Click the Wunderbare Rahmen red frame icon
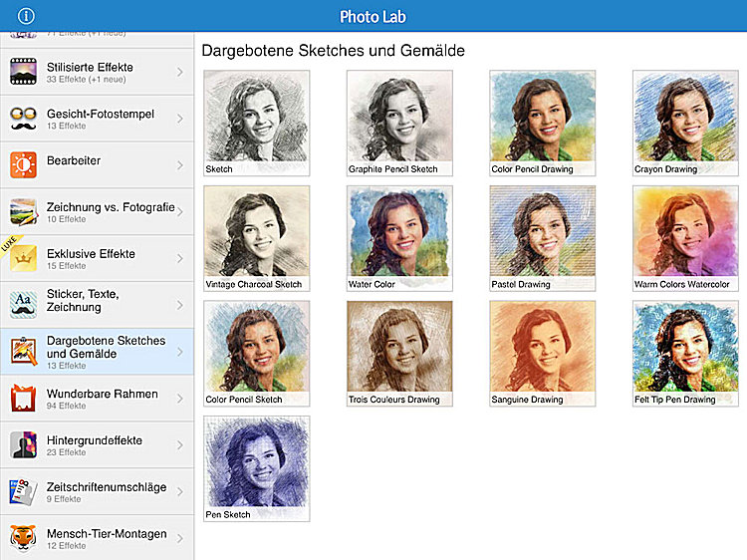747x560 pixels. tap(23, 399)
